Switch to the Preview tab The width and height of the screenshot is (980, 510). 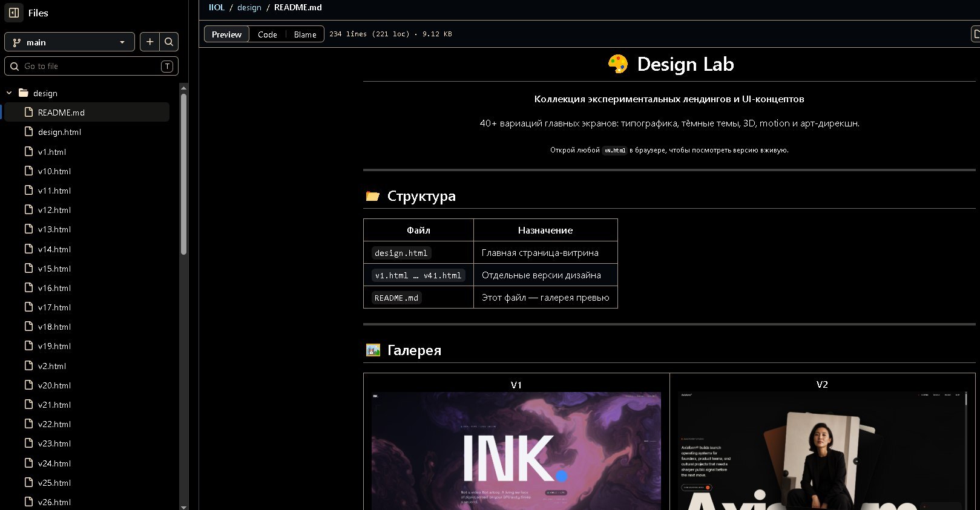[226, 34]
